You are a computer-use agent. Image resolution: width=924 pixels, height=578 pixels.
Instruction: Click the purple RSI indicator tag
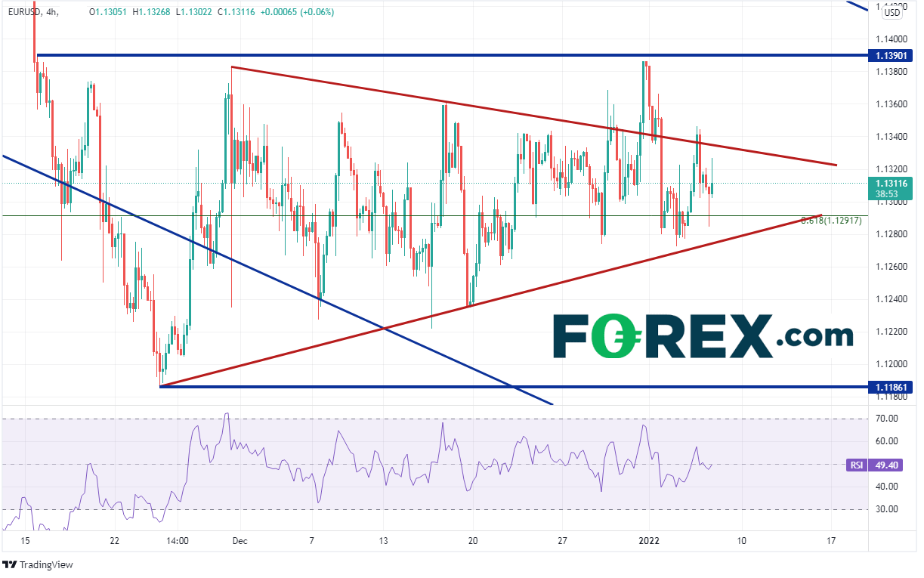pos(856,465)
